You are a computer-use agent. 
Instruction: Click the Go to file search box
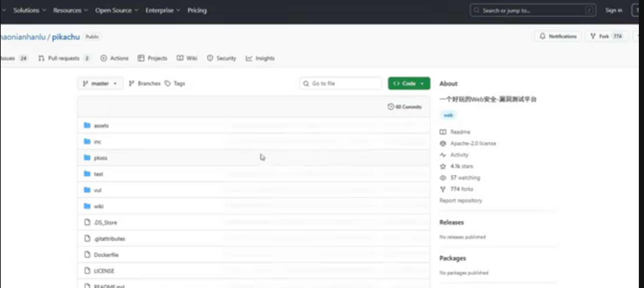(x=341, y=83)
